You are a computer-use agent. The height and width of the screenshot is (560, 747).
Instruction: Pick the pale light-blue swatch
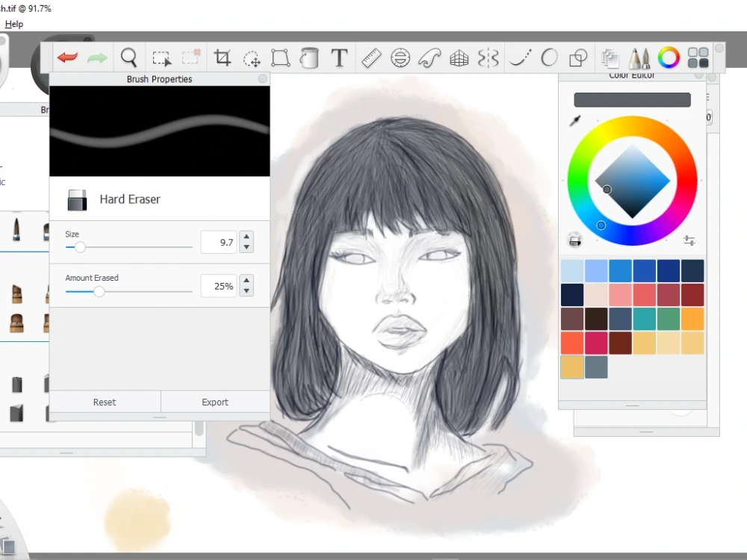572,271
